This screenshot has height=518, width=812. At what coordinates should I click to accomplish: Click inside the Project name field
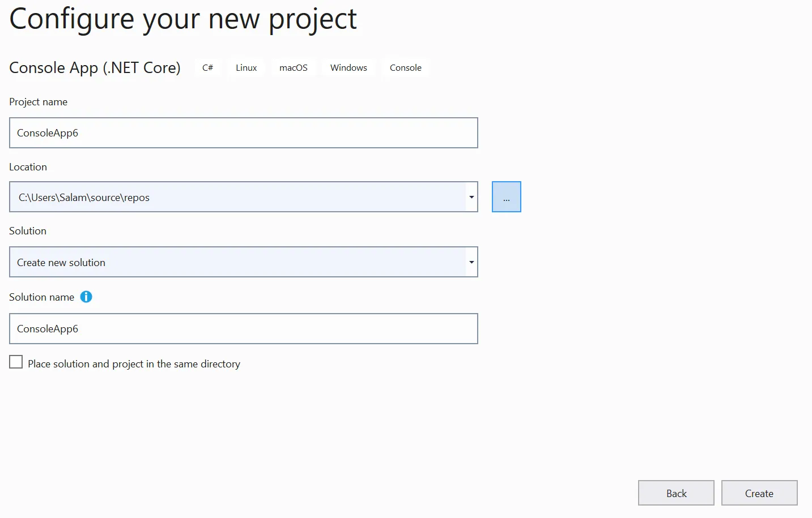coord(244,132)
